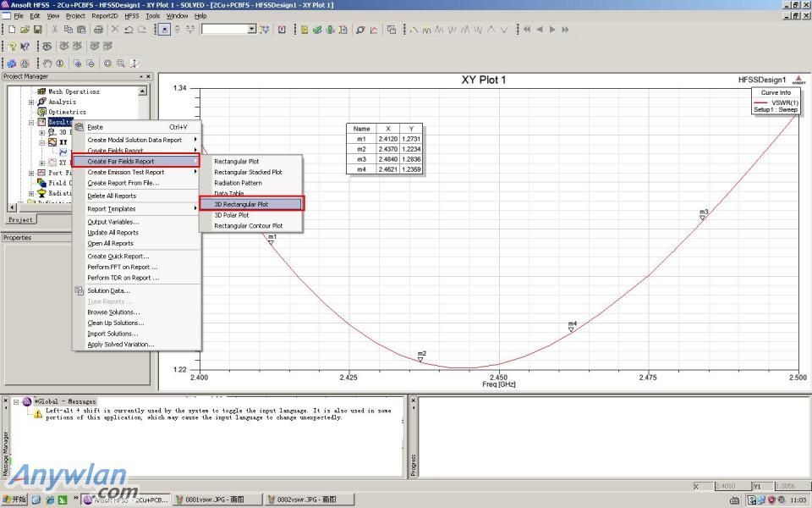Open the HFSS menu in menu bar
812x508 pixels.
132,16
